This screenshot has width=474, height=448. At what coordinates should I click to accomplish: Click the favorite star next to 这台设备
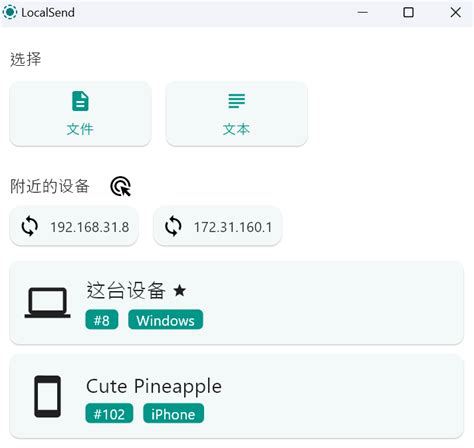point(180,291)
